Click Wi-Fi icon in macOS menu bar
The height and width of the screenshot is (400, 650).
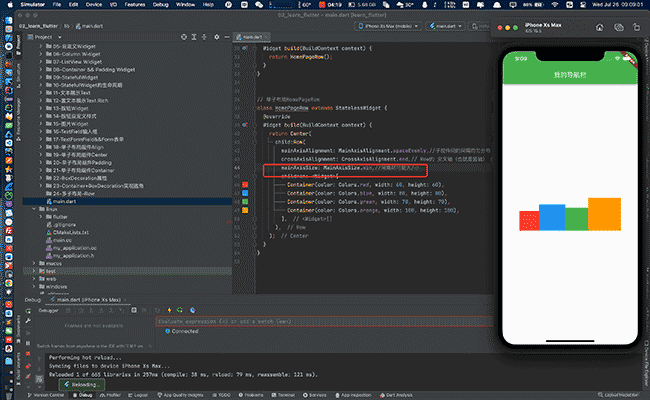pyautogui.click(x=555, y=5)
